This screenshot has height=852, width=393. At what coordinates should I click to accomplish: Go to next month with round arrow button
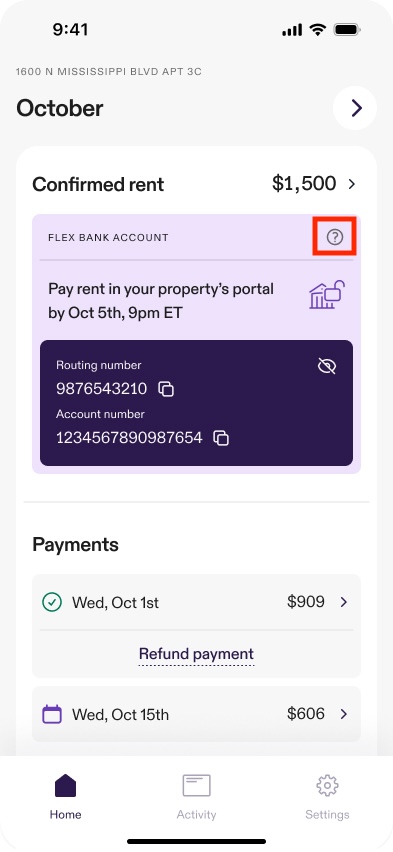coord(355,108)
